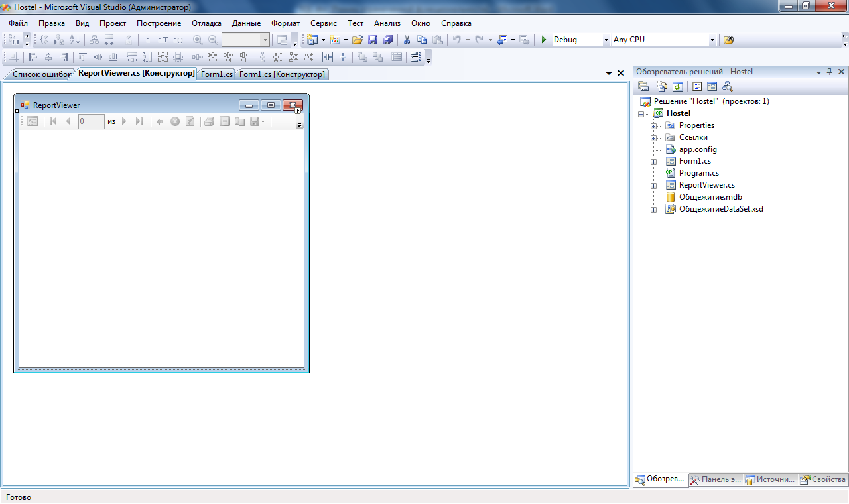Click the Align Tops layout icon
Image resolution: width=849 pixels, height=504 pixels.
pyautogui.click(x=83, y=57)
